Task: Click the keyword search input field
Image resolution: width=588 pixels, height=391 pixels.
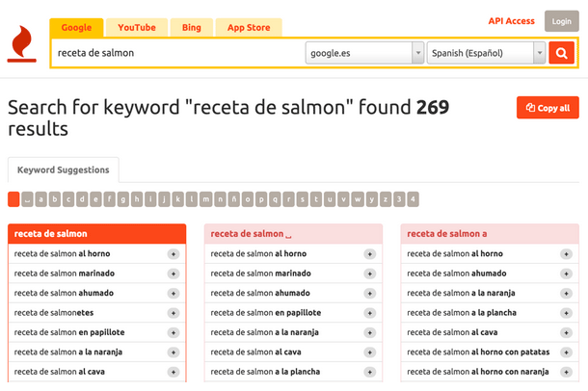Action: coord(178,53)
